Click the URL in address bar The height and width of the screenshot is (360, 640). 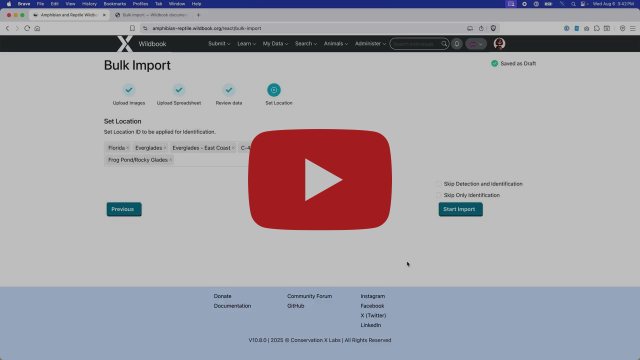(x=207, y=28)
